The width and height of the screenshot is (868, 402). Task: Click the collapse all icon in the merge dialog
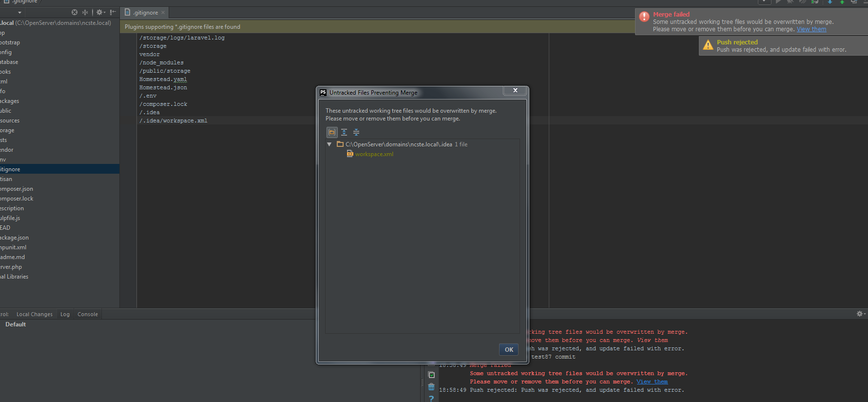[x=356, y=132]
